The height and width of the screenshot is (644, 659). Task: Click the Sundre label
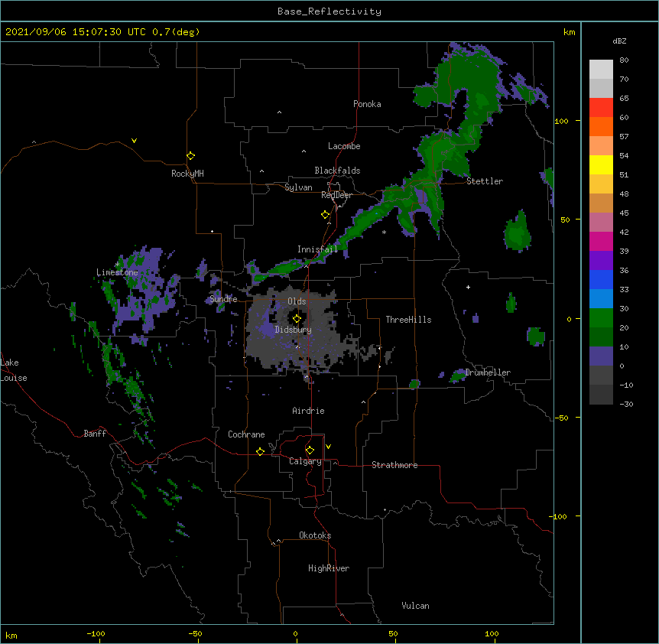[x=223, y=299]
